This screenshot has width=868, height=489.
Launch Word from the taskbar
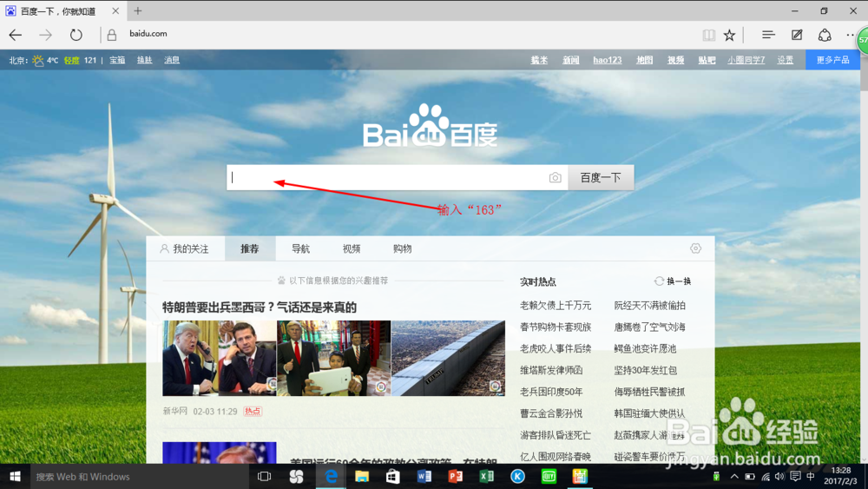click(424, 476)
